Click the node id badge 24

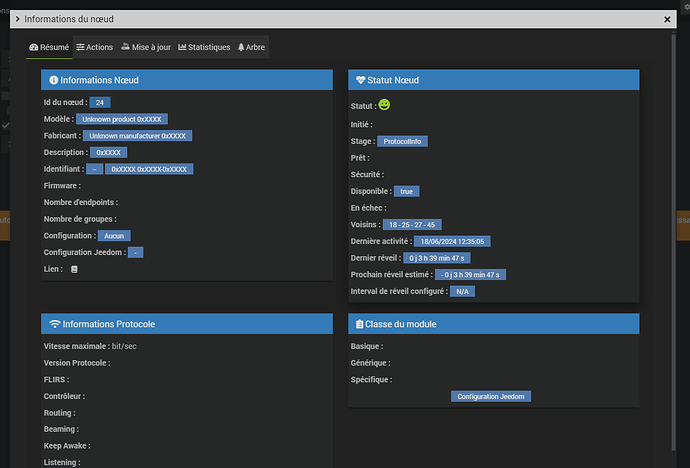click(102, 102)
